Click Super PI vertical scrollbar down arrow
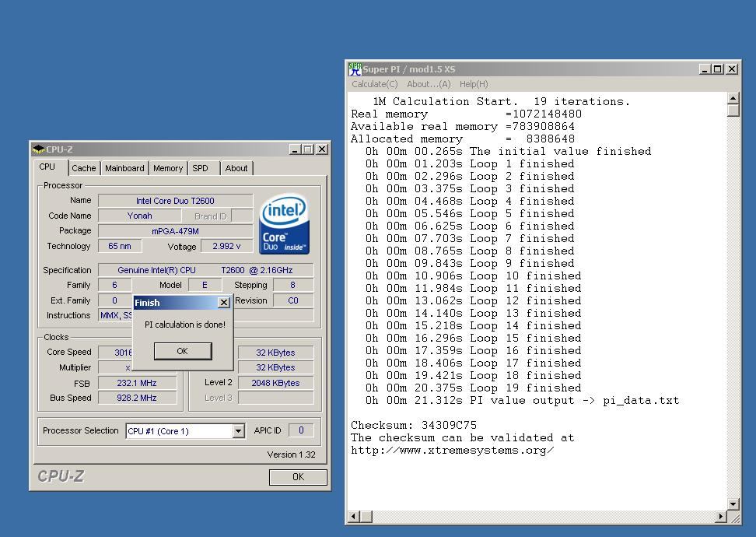Screen dimensions: 756x537 point(733,504)
